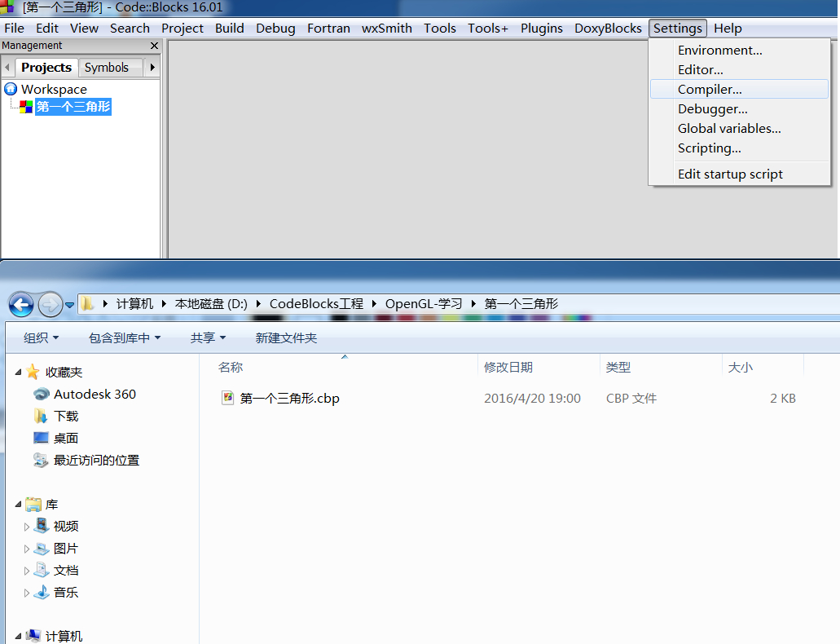The image size is (840, 644).
Task: Open the Tools+ menu
Action: point(487,29)
